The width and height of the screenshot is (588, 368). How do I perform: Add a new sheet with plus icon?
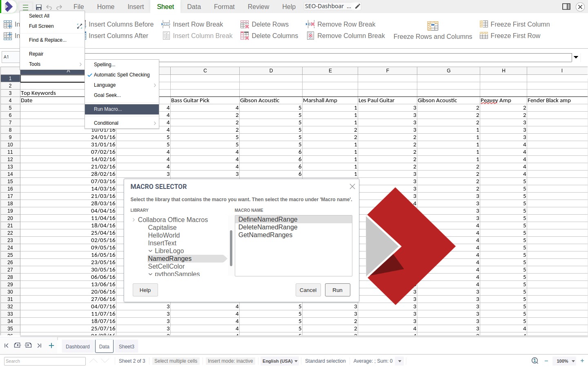pyautogui.click(x=51, y=346)
